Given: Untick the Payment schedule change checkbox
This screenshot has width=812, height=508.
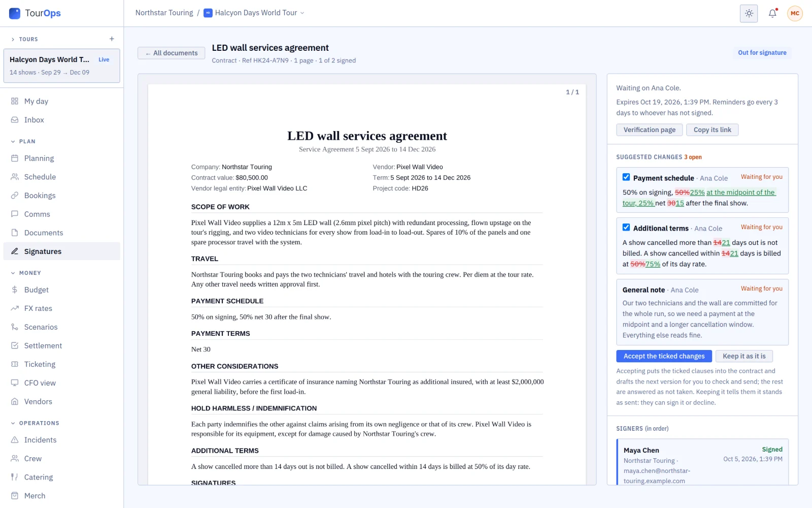Looking at the screenshot, I should tap(626, 177).
